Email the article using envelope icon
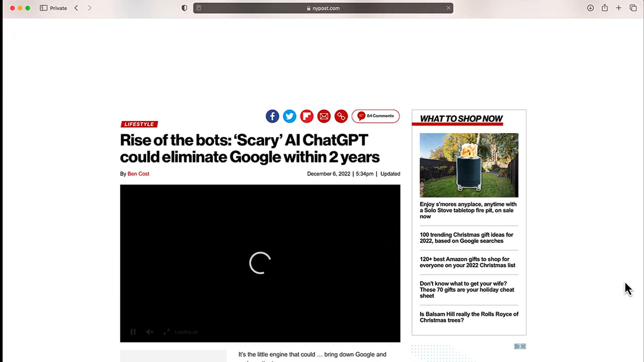The width and height of the screenshot is (644, 362). (324, 116)
